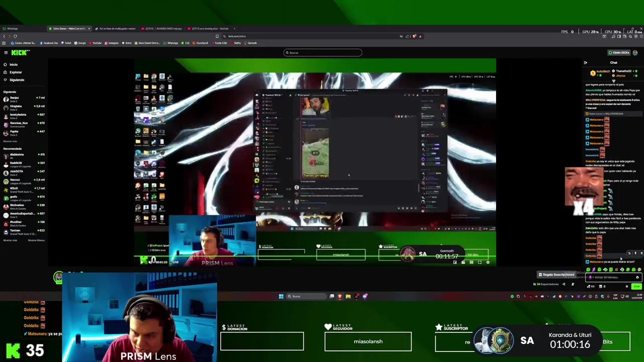Go to Inicio in sidebar
Image resolution: width=644 pixels, height=362 pixels.
pos(10,65)
